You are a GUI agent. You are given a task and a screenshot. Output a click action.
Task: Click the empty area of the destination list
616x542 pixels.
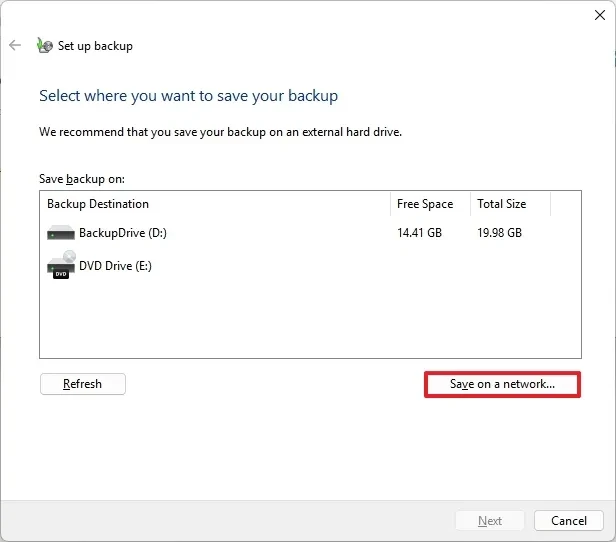click(x=300, y=320)
